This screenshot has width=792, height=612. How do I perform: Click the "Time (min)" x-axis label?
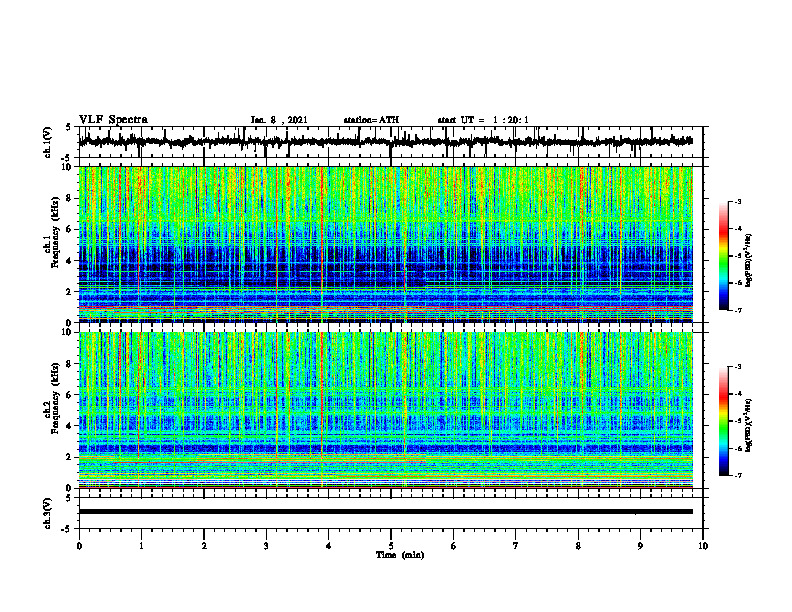point(400,555)
